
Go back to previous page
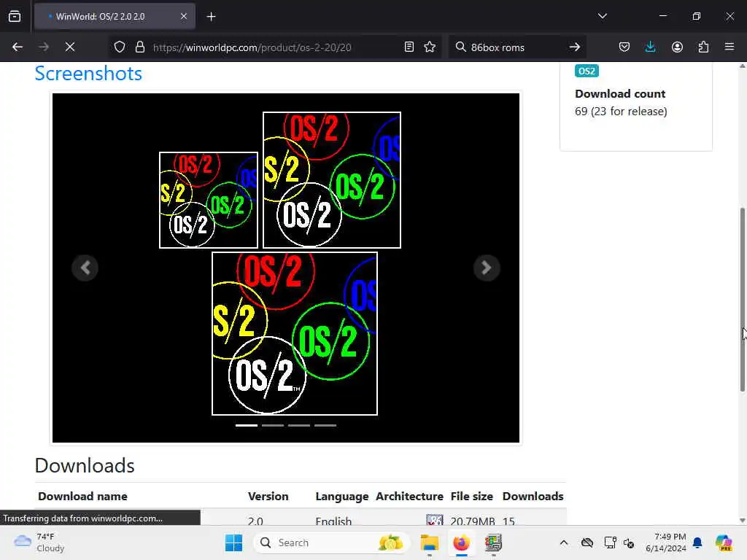18,47
